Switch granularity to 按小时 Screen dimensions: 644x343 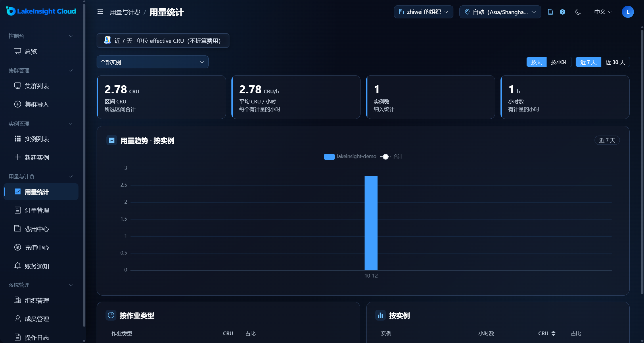click(559, 62)
